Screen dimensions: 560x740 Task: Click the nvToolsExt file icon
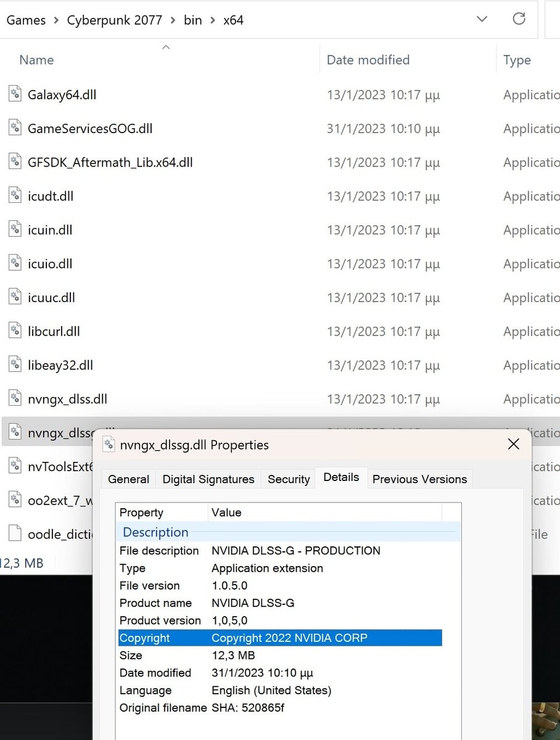pos(15,466)
